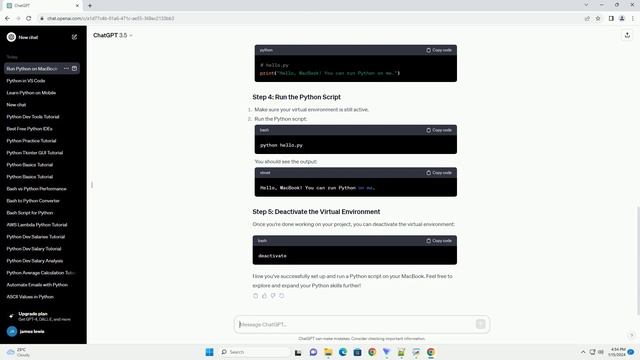Click Upgrade plan in the sidebar
This screenshot has width=640, height=360.
point(43,316)
